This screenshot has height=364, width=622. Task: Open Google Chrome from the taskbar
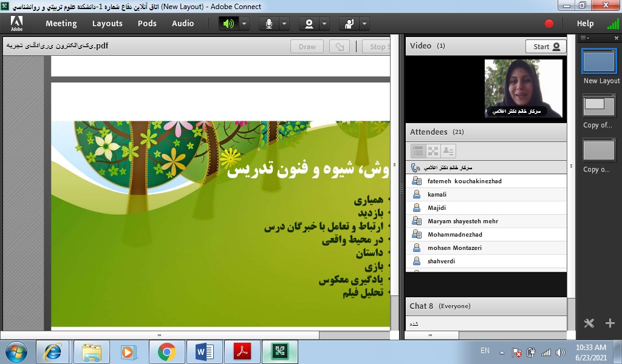[166, 352]
